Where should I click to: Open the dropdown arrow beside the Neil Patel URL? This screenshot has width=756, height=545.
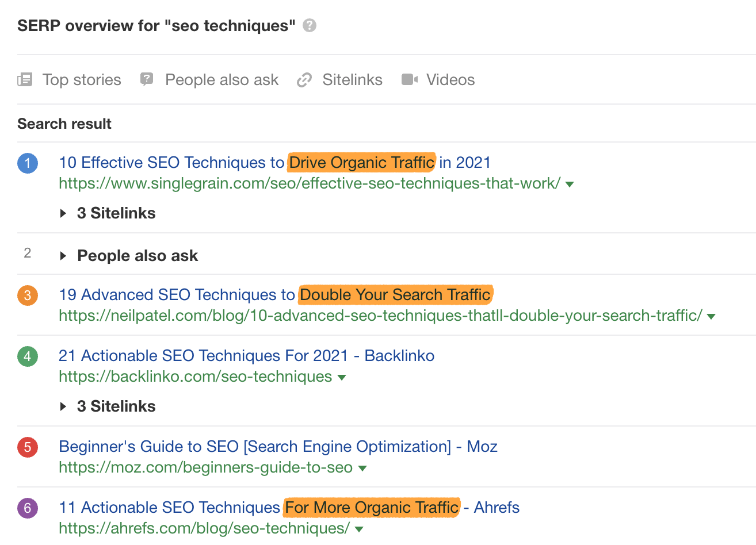[710, 316]
